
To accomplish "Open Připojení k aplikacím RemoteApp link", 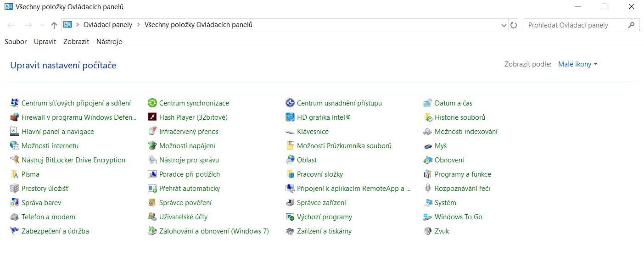I will pyautogui.click(x=354, y=189).
